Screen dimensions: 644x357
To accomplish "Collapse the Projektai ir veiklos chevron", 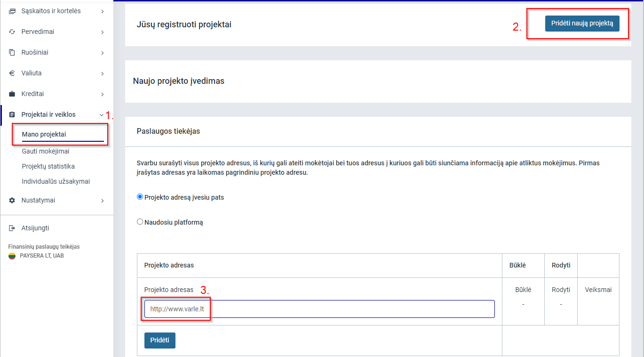I will click(102, 115).
